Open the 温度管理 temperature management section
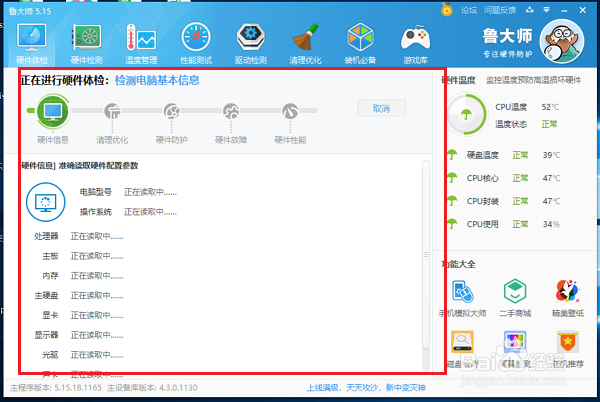600x402 pixels. 141,44
